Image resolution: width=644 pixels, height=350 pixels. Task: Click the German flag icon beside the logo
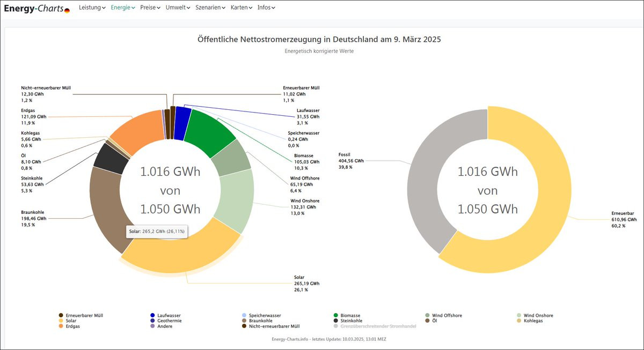pyautogui.click(x=67, y=10)
